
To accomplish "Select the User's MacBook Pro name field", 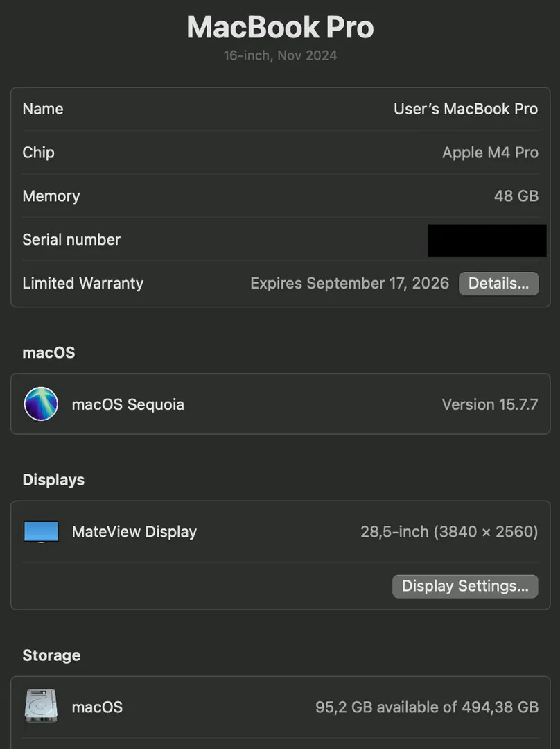I will click(466, 109).
